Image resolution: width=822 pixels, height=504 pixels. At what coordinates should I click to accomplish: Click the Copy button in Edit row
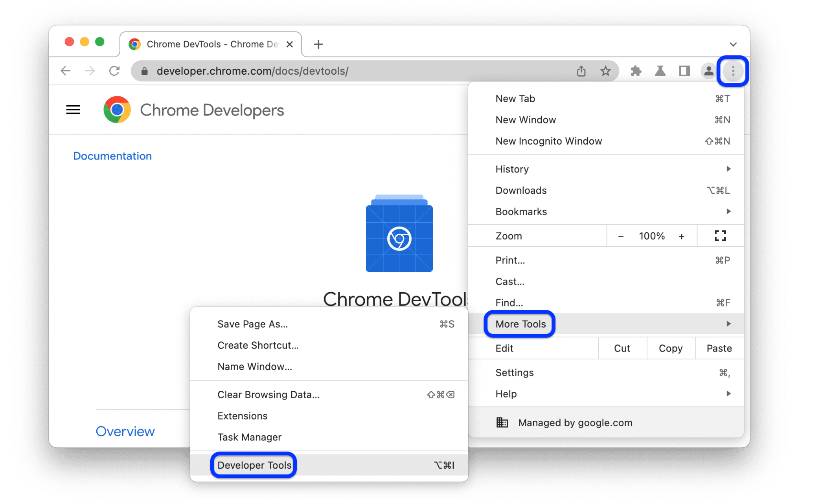pyautogui.click(x=670, y=348)
